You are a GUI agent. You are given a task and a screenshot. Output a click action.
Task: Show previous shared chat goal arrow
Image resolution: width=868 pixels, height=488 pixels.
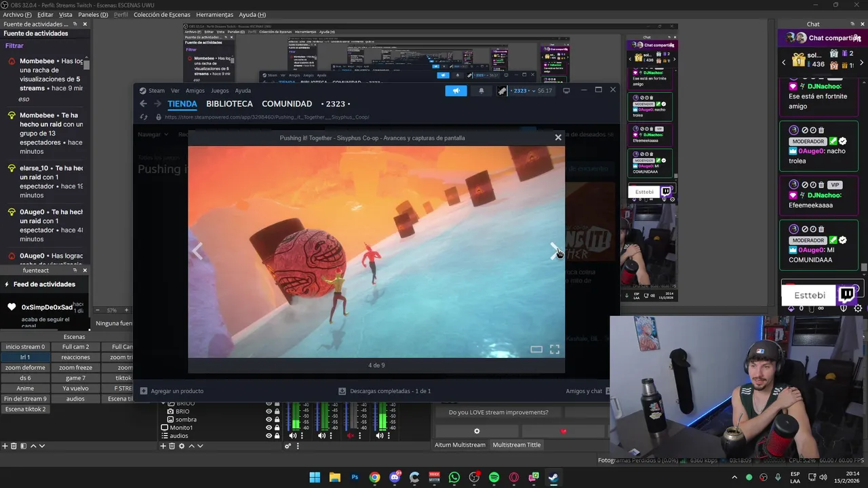(784, 62)
